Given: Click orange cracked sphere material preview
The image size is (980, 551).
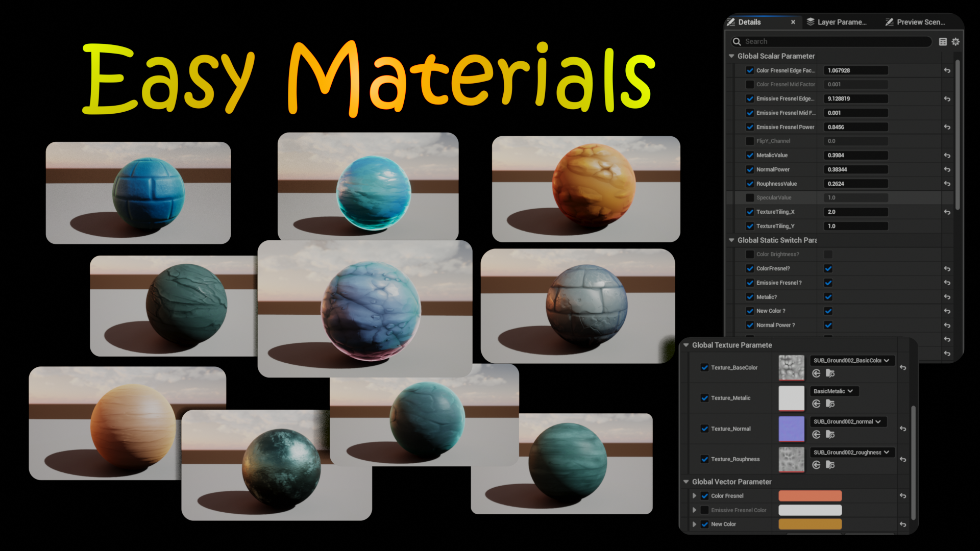Looking at the screenshot, I should click(586, 189).
